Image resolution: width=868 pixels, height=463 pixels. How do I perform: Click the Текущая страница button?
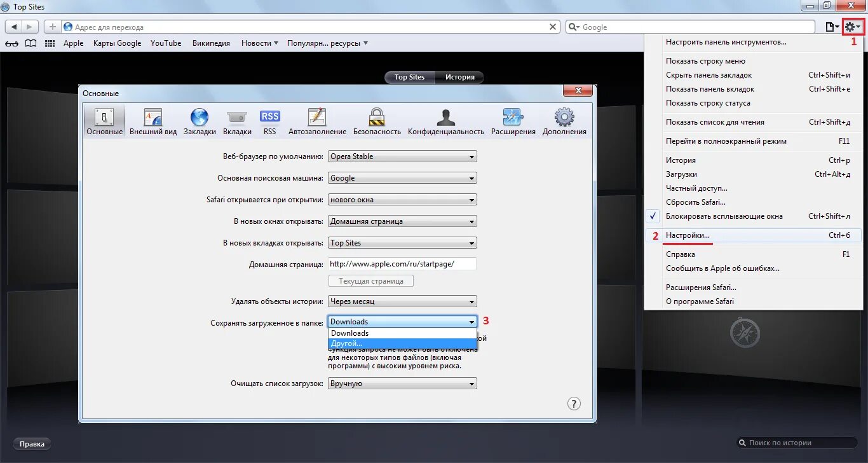coord(371,281)
